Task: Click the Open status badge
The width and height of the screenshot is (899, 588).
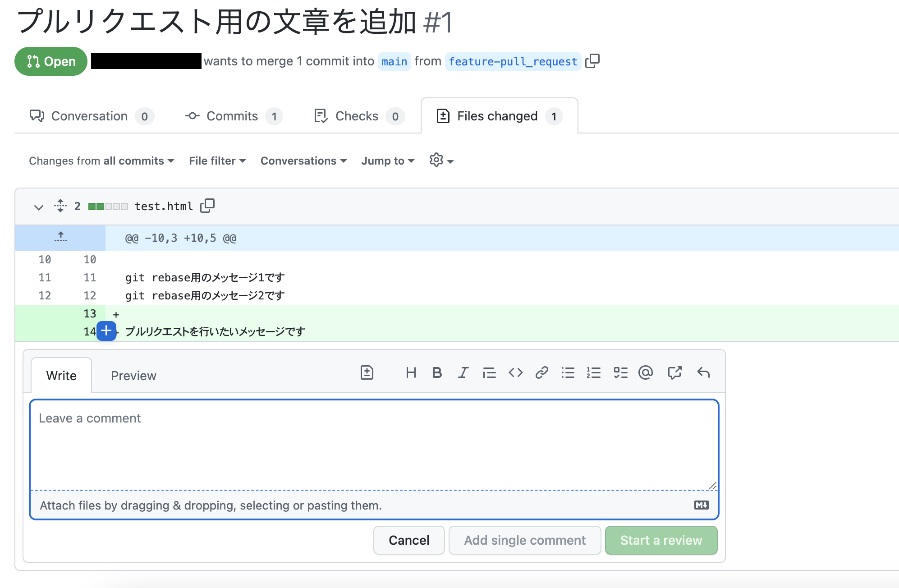Action: (x=51, y=61)
